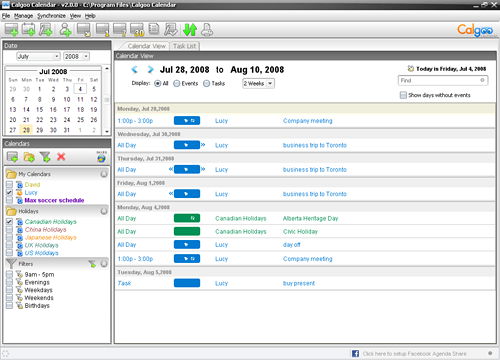500x360 pixels.
Task: Open the Civic Holiday event
Action: pyautogui.click(x=300, y=231)
